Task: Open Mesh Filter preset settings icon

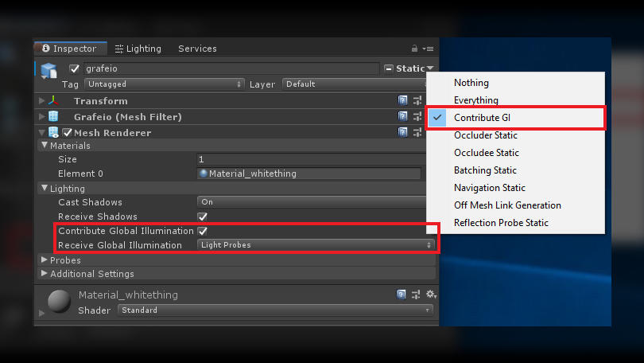Action: pos(417,116)
